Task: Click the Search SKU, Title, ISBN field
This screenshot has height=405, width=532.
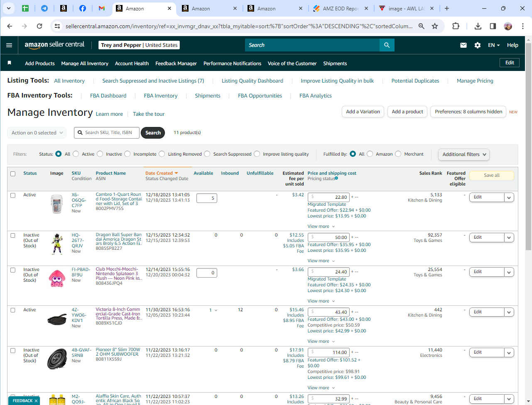Action: tap(107, 133)
